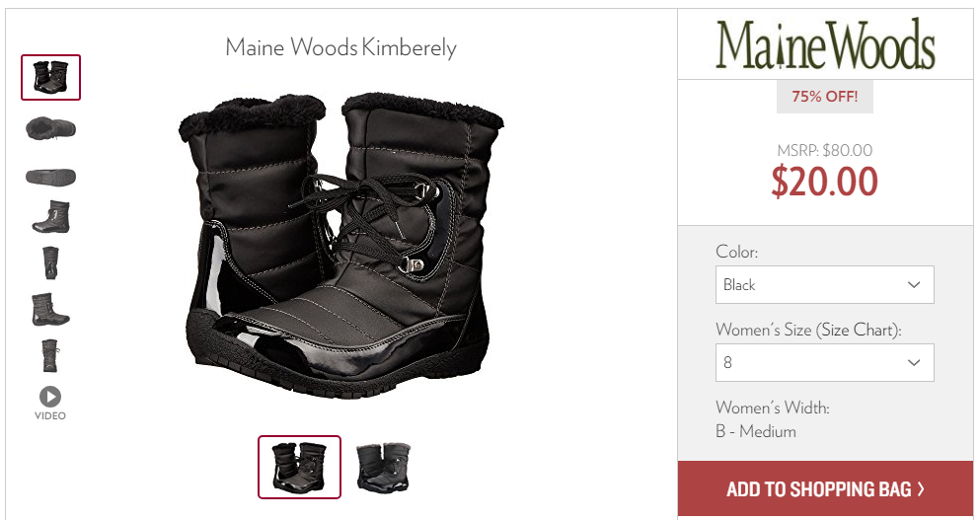The height and width of the screenshot is (520, 980).
Task: Choose the grey color swatch below the image
Action: click(x=383, y=468)
